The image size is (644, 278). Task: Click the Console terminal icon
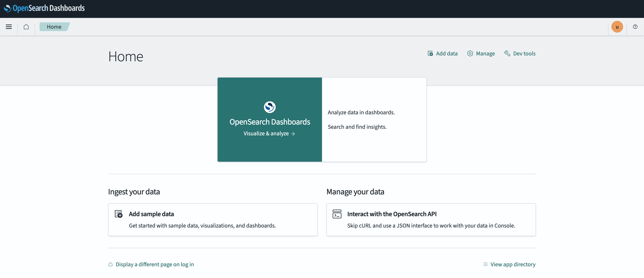pyautogui.click(x=337, y=214)
